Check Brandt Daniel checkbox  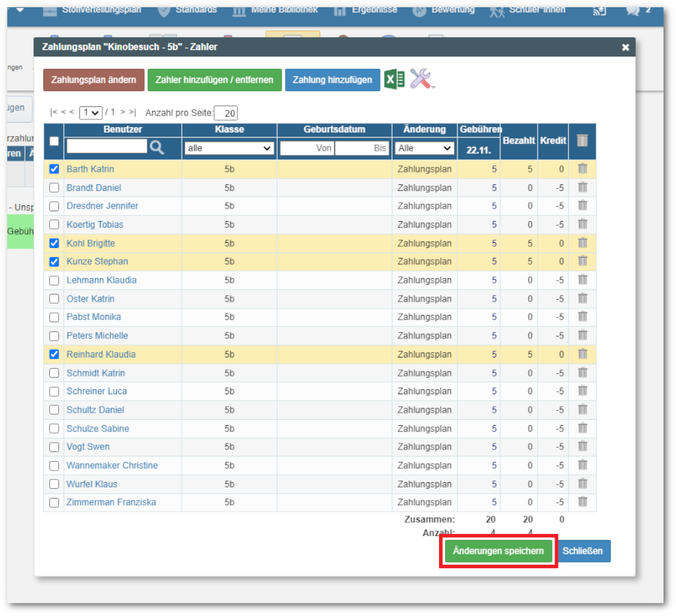[x=54, y=188]
